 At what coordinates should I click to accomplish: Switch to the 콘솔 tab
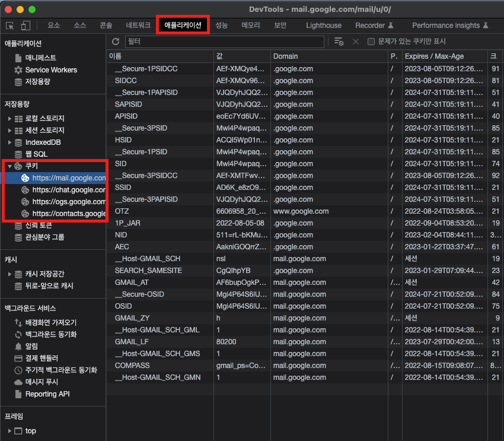point(106,26)
